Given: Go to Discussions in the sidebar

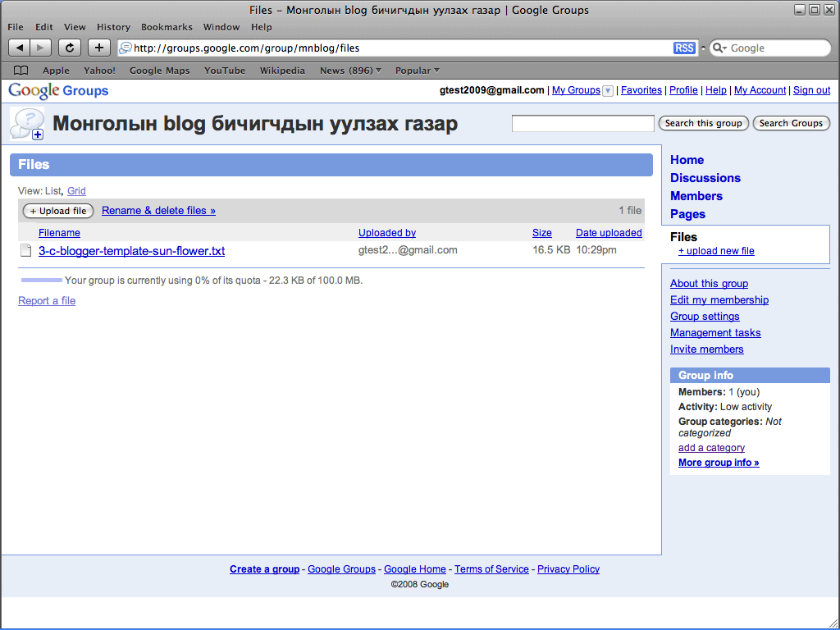Looking at the screenshot, I should point(705,178).
